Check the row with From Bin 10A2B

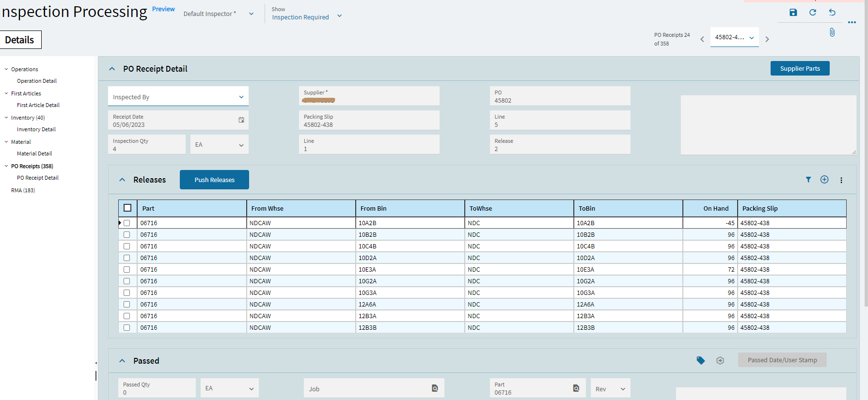[127, 223]
